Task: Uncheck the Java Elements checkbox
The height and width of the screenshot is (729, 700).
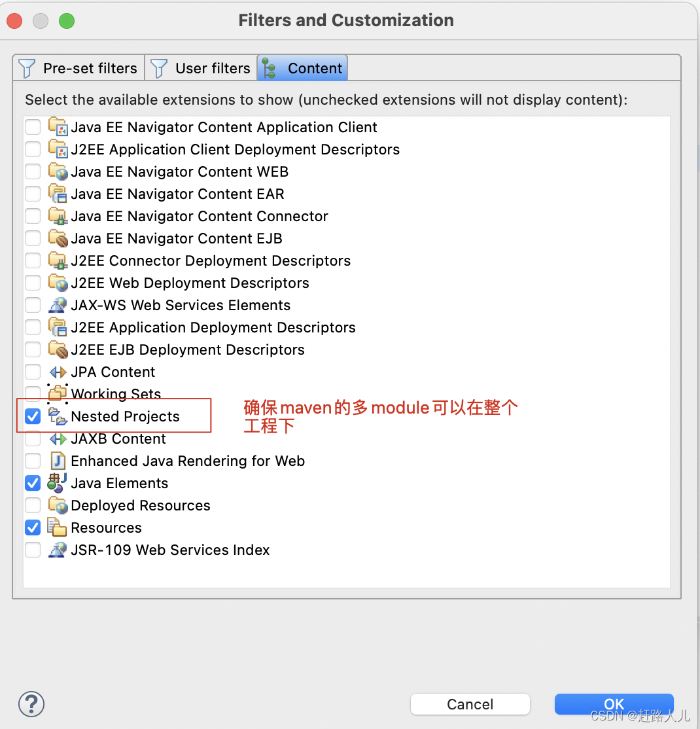Action: (32, 483)
